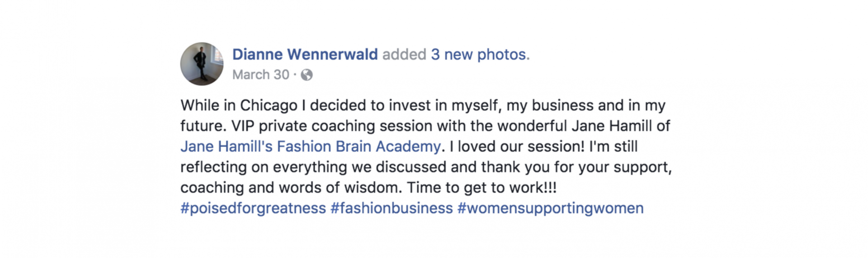This screenshot has width=868, height=258.
Task: Click the globe public audience icon
Action: point(307,75)
